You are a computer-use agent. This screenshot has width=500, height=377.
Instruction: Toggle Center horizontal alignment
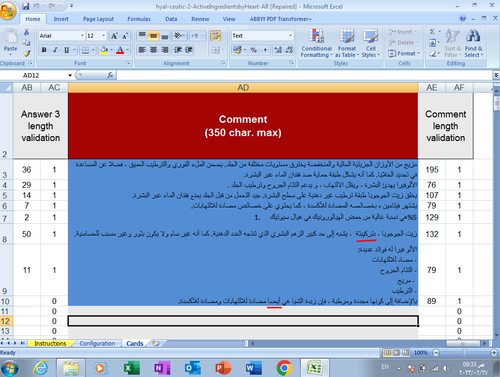(x=153, y=50)
